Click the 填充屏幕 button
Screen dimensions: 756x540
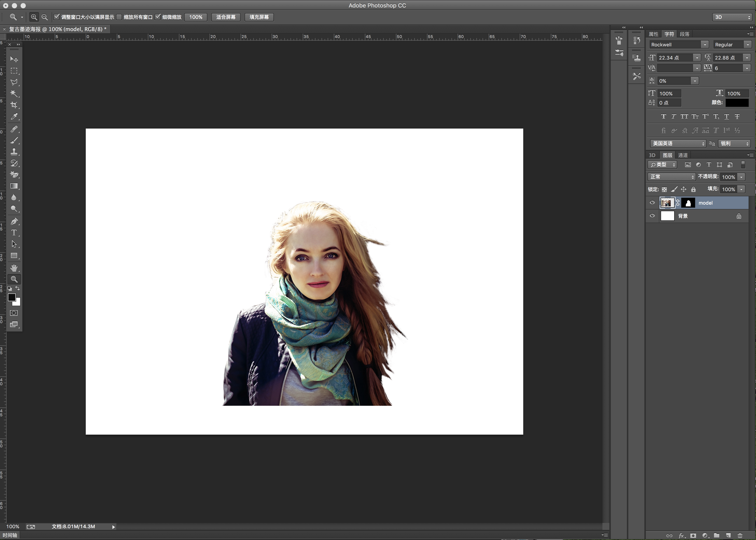point(259,17)
